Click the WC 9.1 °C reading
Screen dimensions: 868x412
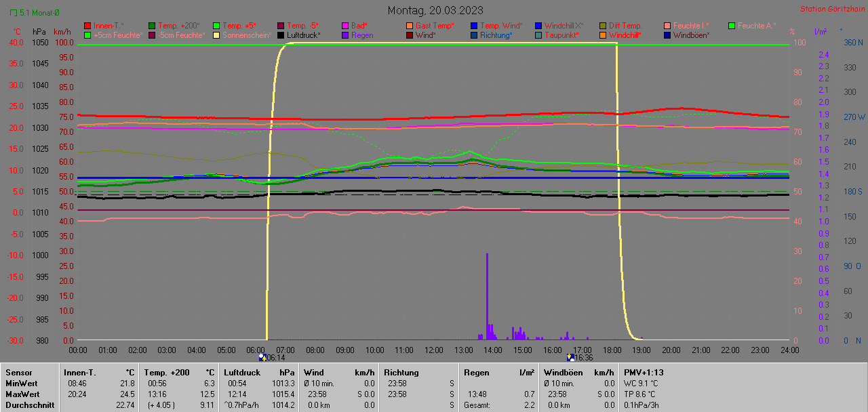click(x=641, y=383)
